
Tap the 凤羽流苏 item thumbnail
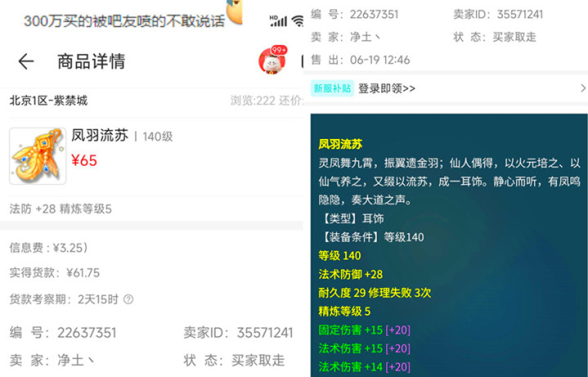coord(38,155)
